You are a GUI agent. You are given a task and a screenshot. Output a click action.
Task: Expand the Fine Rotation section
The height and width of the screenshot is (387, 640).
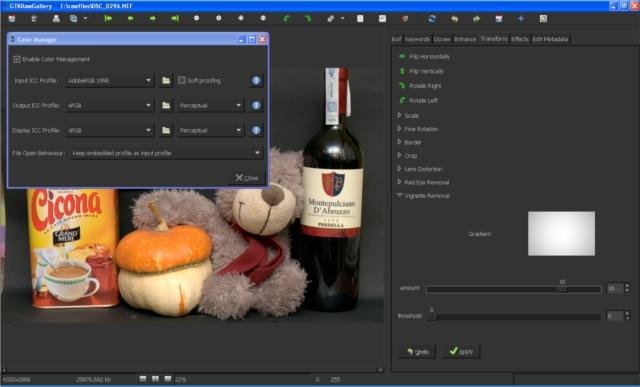[400, 129]
